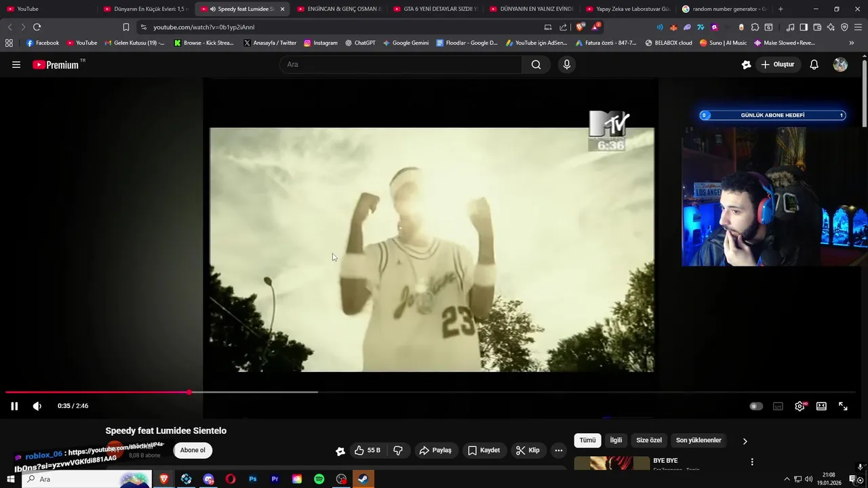This screenshot has height=488, width=868.
Task: Select the 'Son yüklenenler' filter chip
Action: tap(698, 441)
